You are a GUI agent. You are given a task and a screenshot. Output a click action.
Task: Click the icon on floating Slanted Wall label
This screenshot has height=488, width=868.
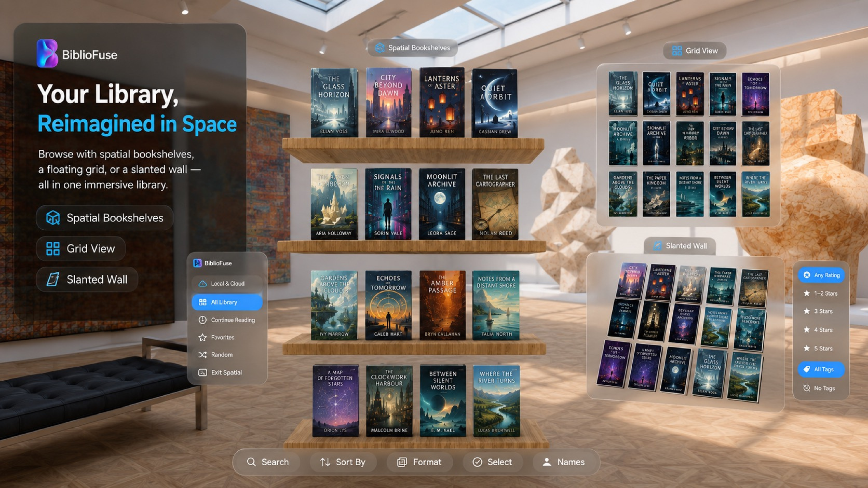coord(657,246)
